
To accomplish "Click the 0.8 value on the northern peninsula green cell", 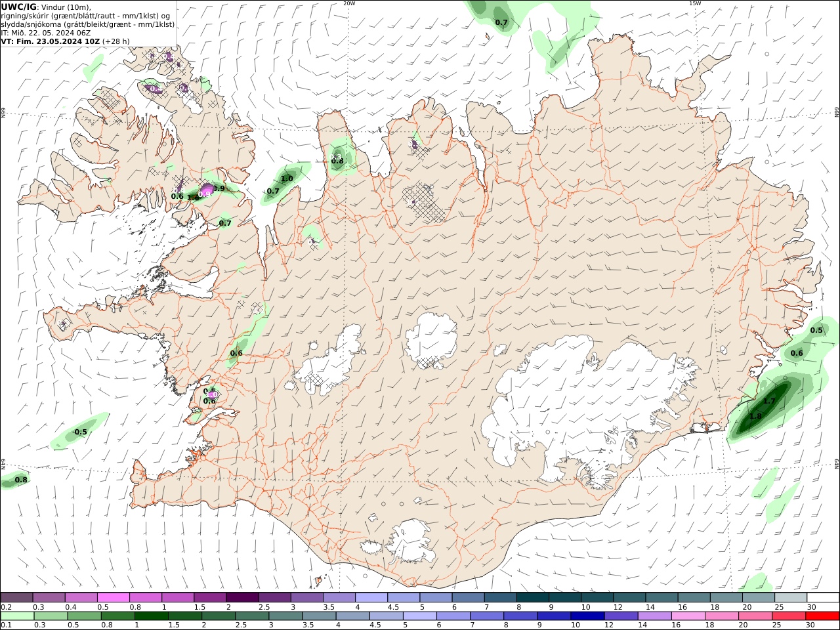I will click(x=337, y=161).
